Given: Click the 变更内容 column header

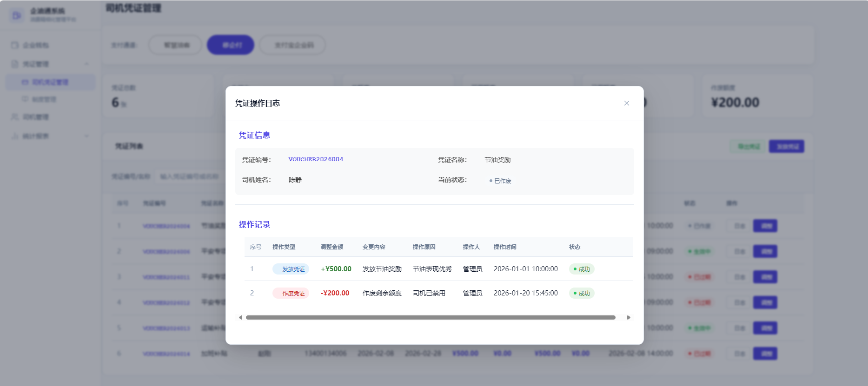Looking at the screenshot, I should [x=374, y=247].
